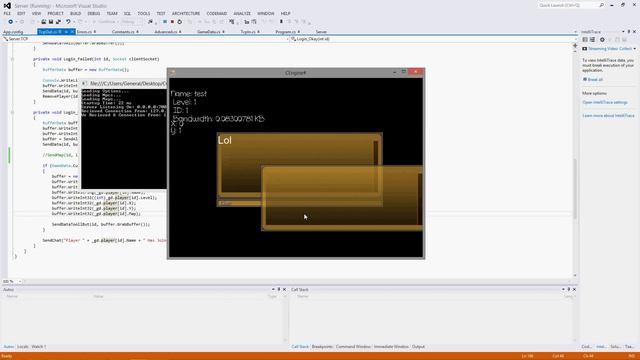The height and width of the screenshot is (360, 640).
Task: Click Learn more about IntelliTrace link
Action: (608, 116)
